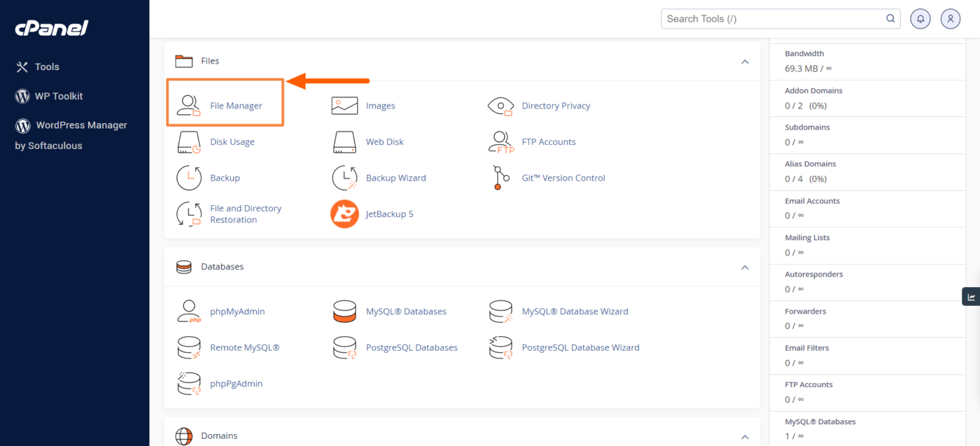Click the Disk Usage link
Image resolution: width=980 pixels, height=446 pixels.
[232, 141]
